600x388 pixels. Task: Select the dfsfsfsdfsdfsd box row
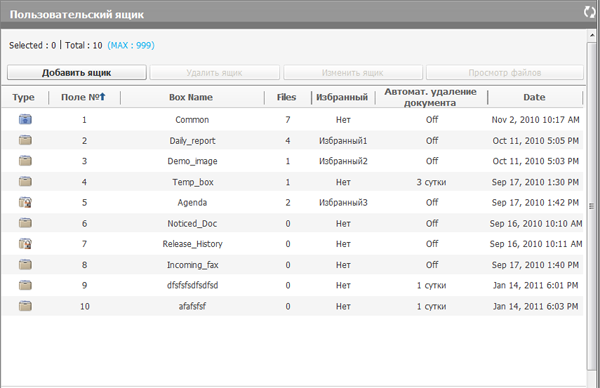[292, 285]
